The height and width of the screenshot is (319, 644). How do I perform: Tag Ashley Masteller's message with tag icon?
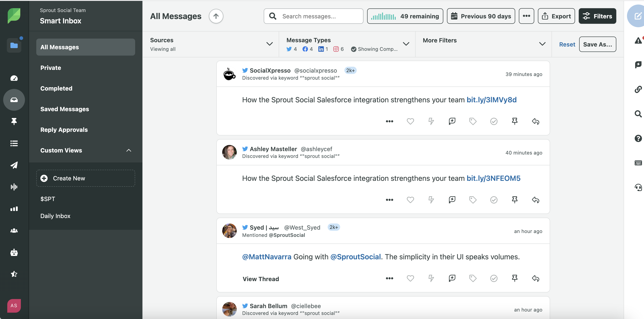pos(473,200)
